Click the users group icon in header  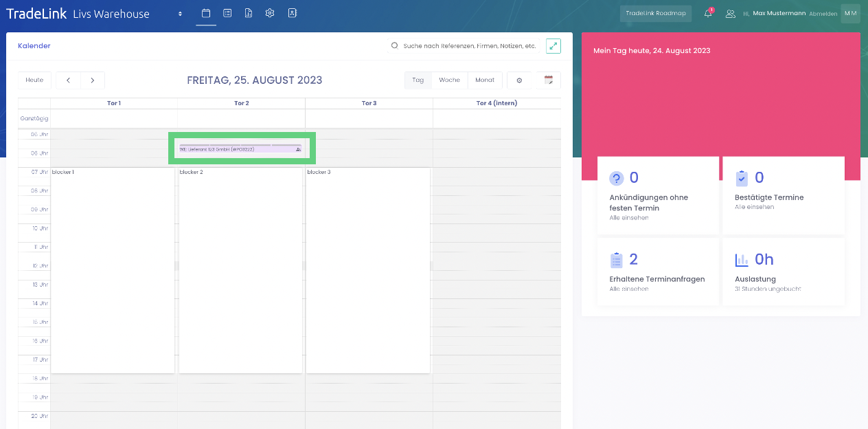(x=730, y=14)
